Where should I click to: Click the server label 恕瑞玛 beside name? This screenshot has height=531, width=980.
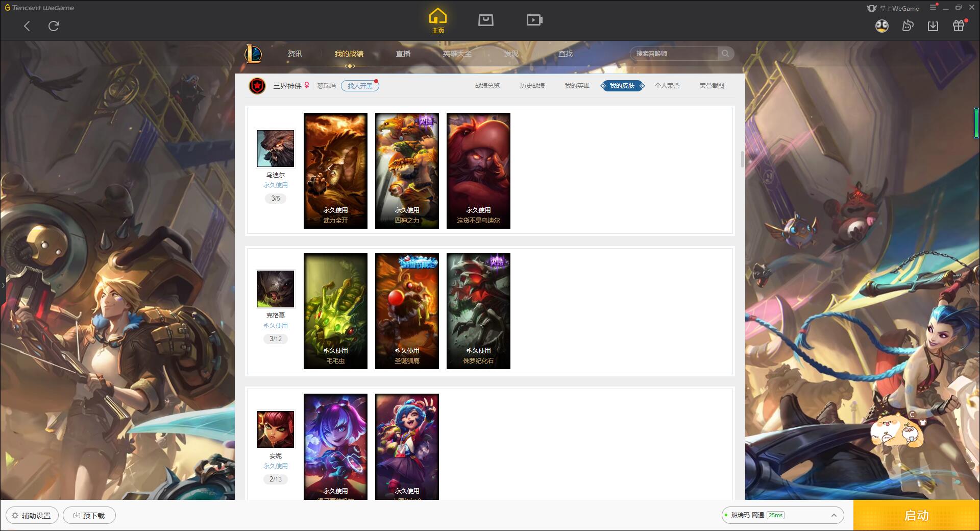326,86
